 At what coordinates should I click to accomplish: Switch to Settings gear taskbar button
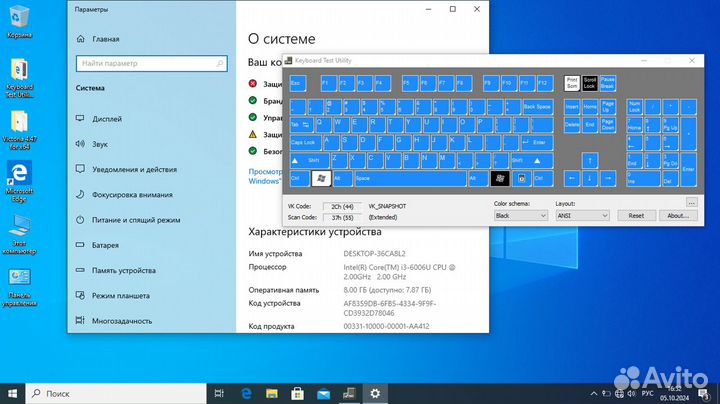(375, 393)
